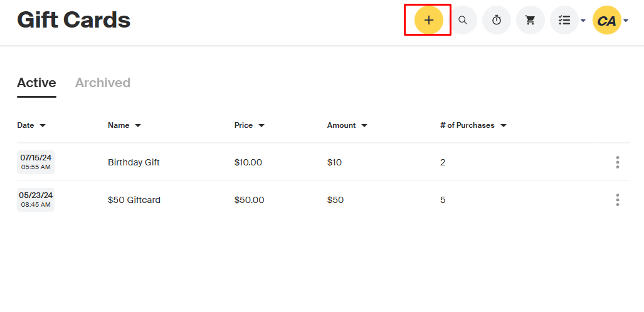Sort by Date column arrow
644x312 pixels.
coord(43,125)
